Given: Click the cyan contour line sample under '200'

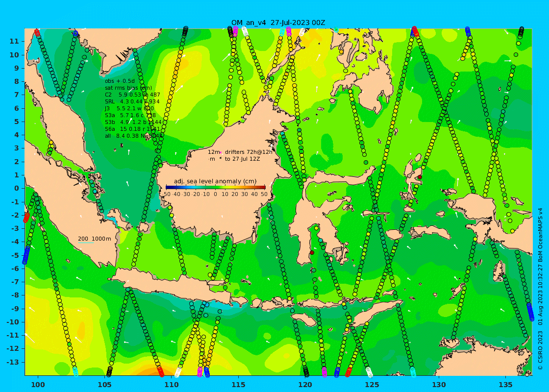Looking at the screenshot, I should pyautogui.click(x=85, y=243).
